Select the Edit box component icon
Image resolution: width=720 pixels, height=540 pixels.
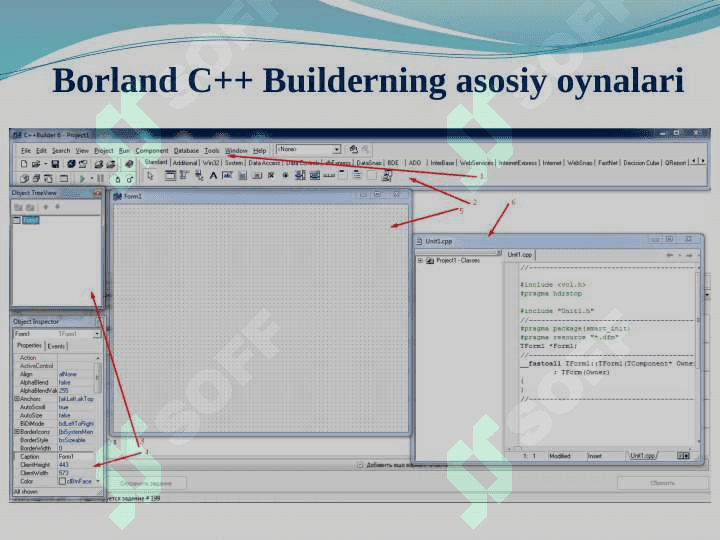click(x=227, y=175)
